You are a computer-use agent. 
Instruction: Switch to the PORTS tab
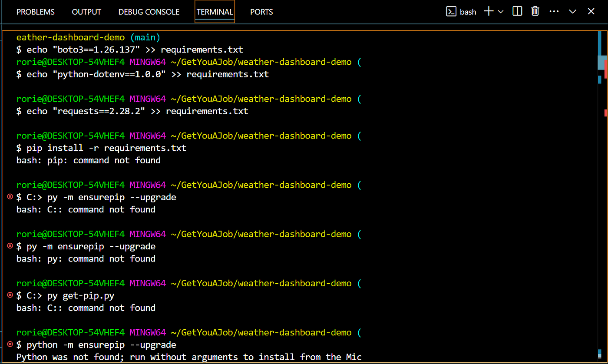(261, 12)
